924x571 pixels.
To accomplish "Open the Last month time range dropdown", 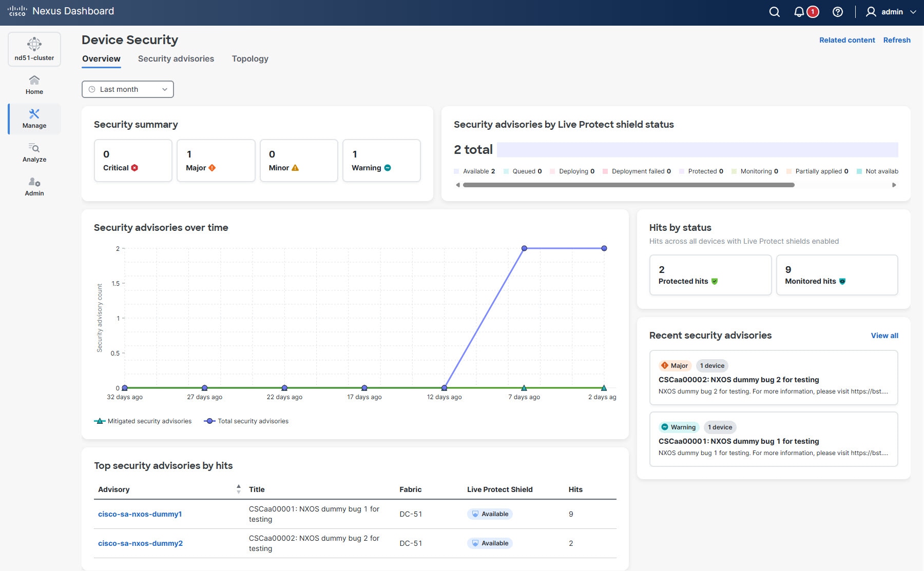I will point(127,89).
